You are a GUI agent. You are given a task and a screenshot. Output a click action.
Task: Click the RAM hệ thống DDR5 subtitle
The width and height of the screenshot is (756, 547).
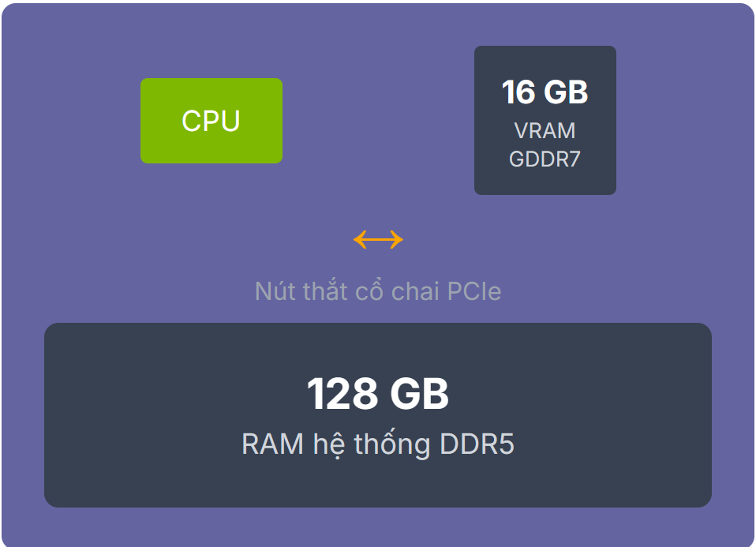pos(378,444)
